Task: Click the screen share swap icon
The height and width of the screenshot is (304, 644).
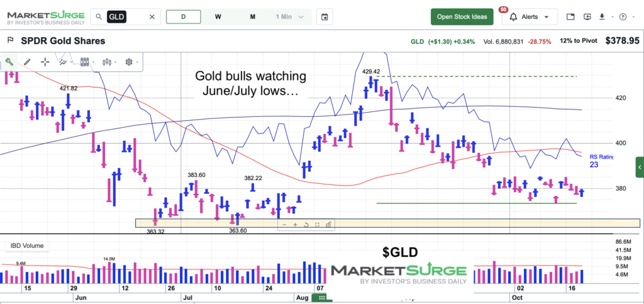Action: coord(587,17)
